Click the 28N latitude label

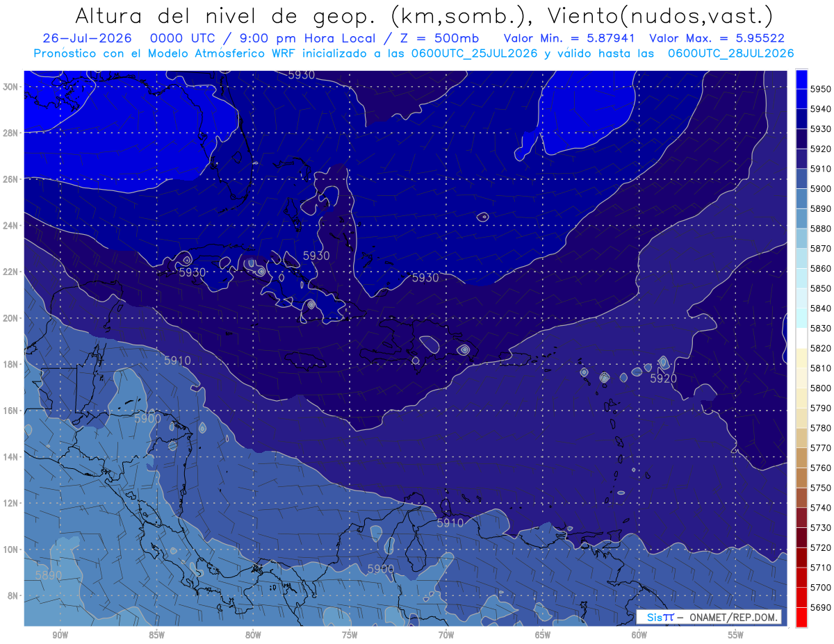click(x=12, y=133)
